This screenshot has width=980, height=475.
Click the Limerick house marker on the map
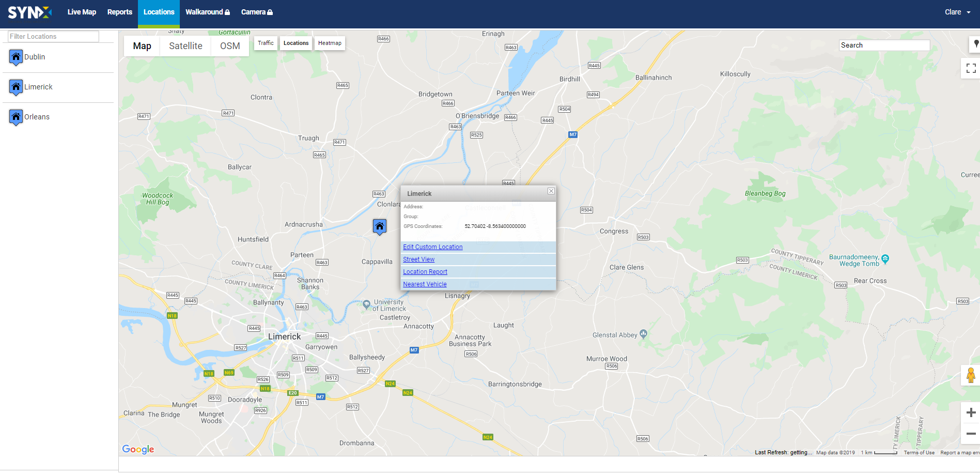click(x=380, y=227)
